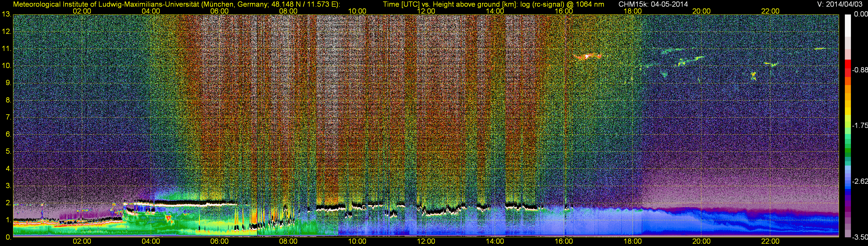Select the 22:00 tick label along the bottom
This screenshot has height=246, width=868.
[770, 241]
